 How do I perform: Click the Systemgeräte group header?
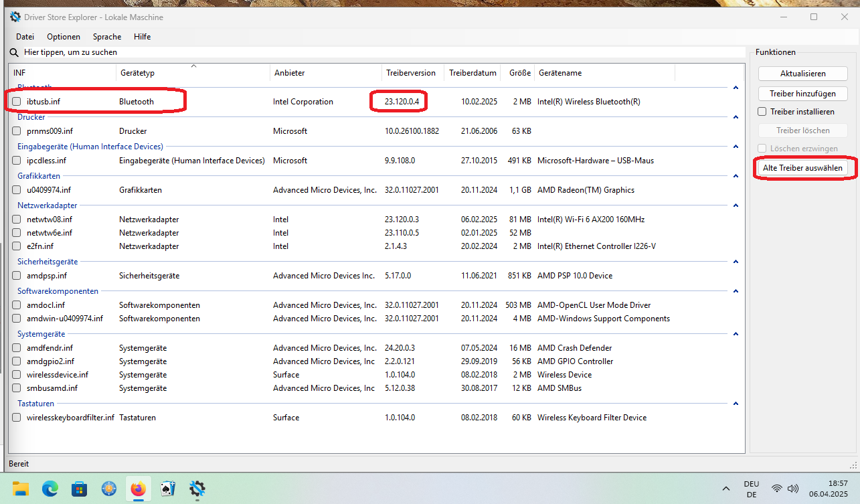click(x=41, y=334)
